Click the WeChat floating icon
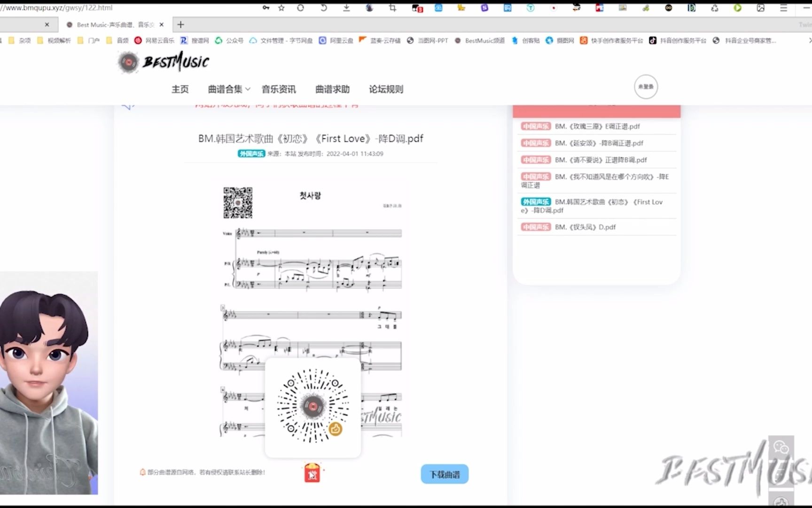This screenshot has height=508, width=812. click(781, 448)
